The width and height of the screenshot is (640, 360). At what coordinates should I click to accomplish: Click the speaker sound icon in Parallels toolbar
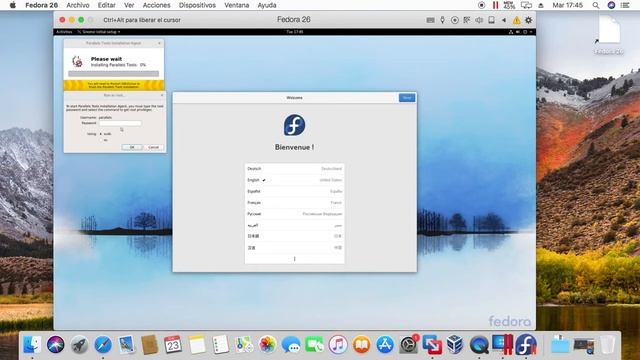(x=479, y=20)
